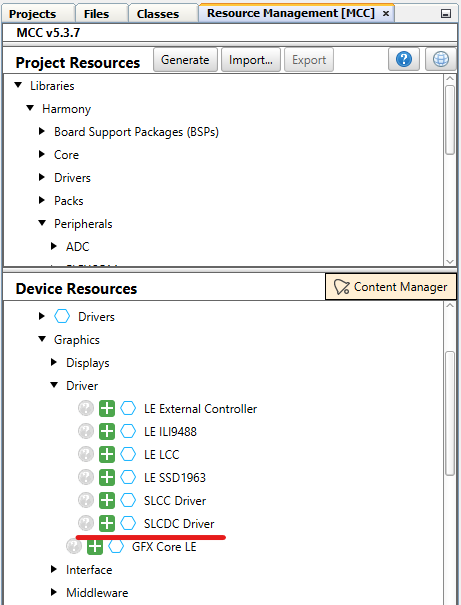Click the hexagon icon beside LE SSD1963
The width and height of the screenshot is (461, 605).
128,478
